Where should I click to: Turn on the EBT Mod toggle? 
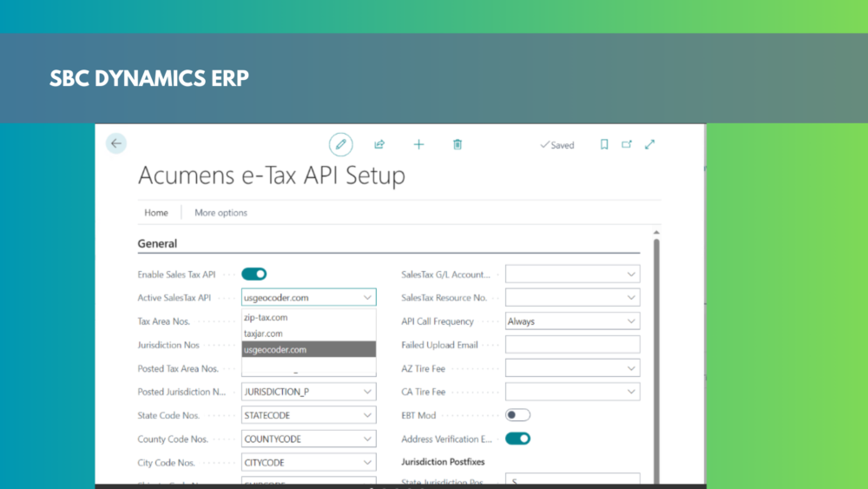pyautogui.click(x=517, y=415)
